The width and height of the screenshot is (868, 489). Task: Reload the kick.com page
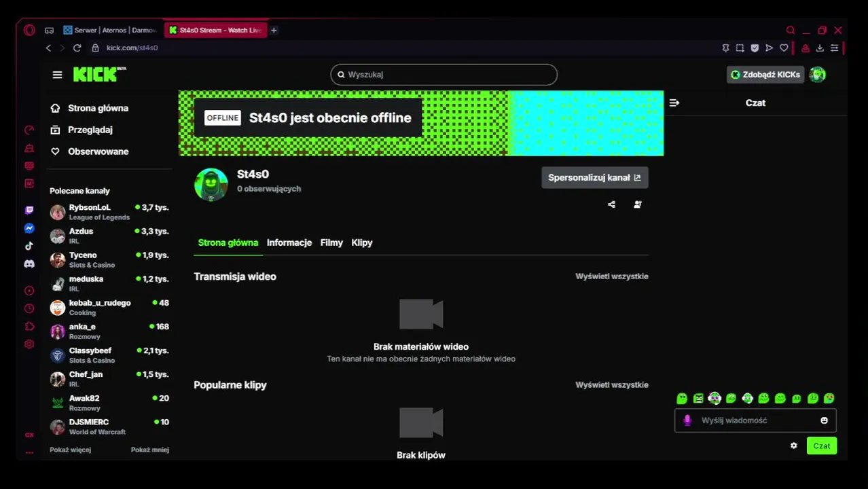pos(77,48)
